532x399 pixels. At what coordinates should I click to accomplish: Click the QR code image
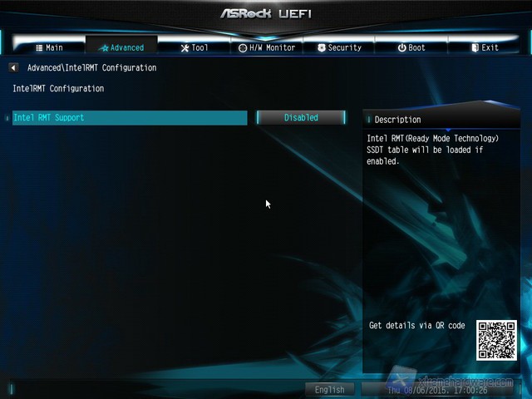tap(496, 340)
